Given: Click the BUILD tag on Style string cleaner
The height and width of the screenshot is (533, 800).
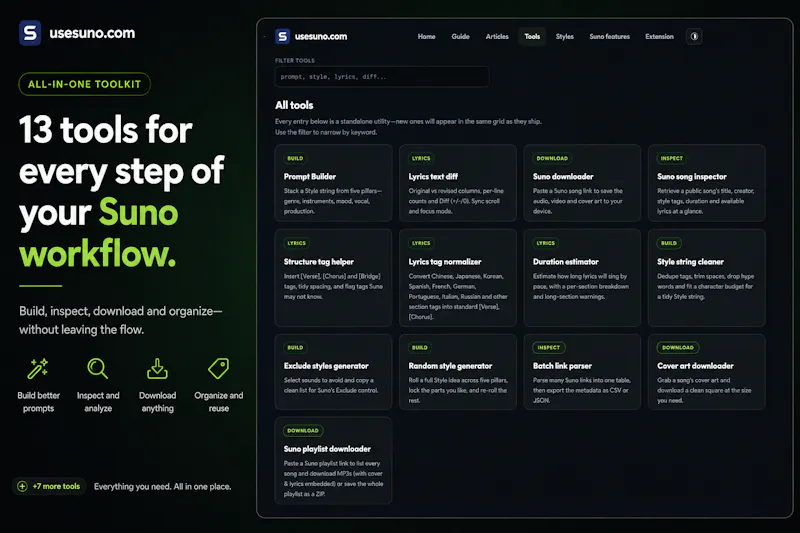Looking at the screenshot, I should 669,243.
